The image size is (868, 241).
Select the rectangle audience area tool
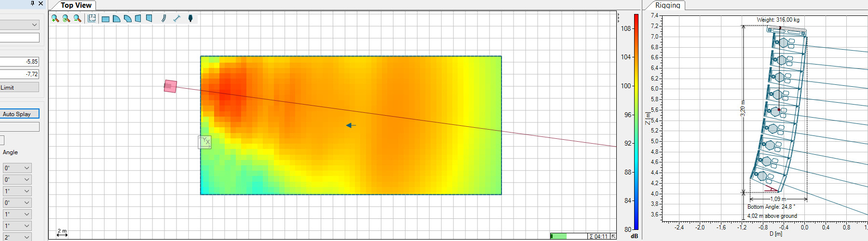(106, 19)
